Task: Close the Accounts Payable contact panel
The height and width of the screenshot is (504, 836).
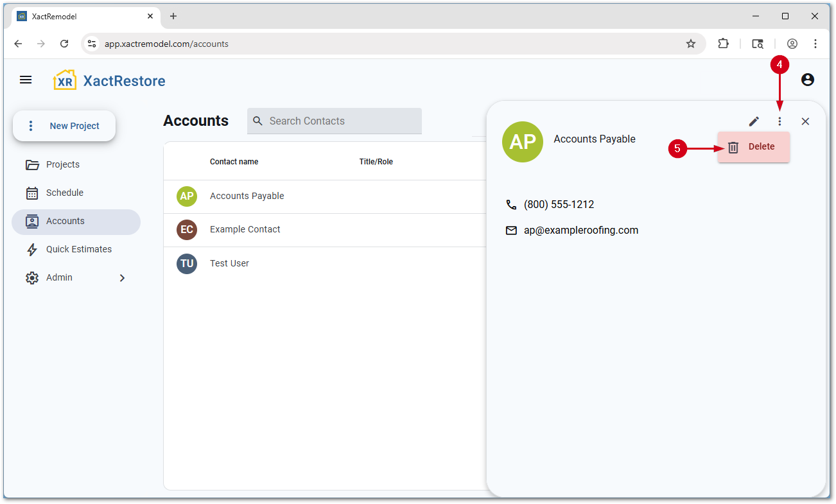Action: pyautogui.click(x=805, y=121)
